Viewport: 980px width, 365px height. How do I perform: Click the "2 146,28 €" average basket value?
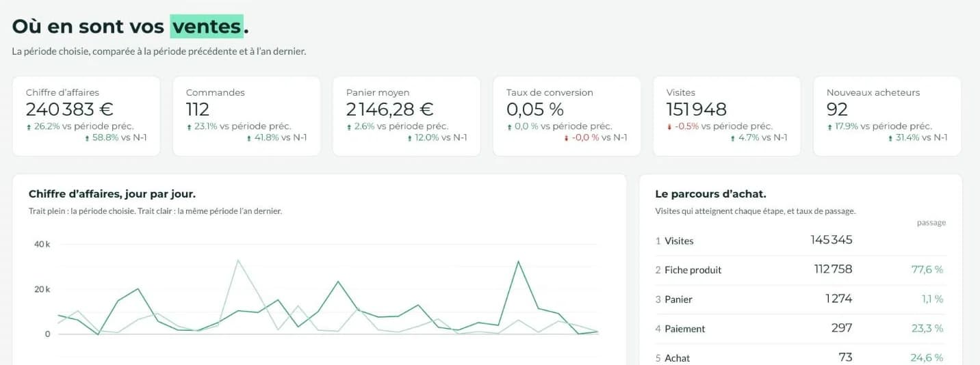point(390,109)
